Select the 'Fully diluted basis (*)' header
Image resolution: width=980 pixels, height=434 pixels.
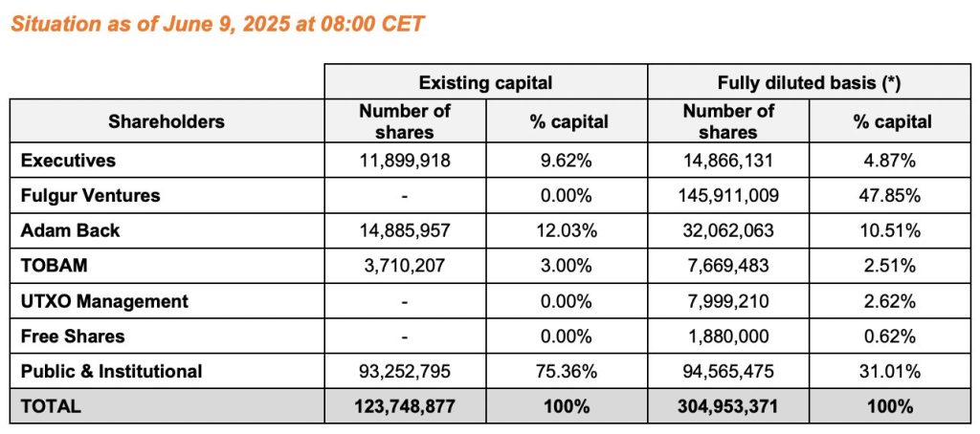pos(809,83)
